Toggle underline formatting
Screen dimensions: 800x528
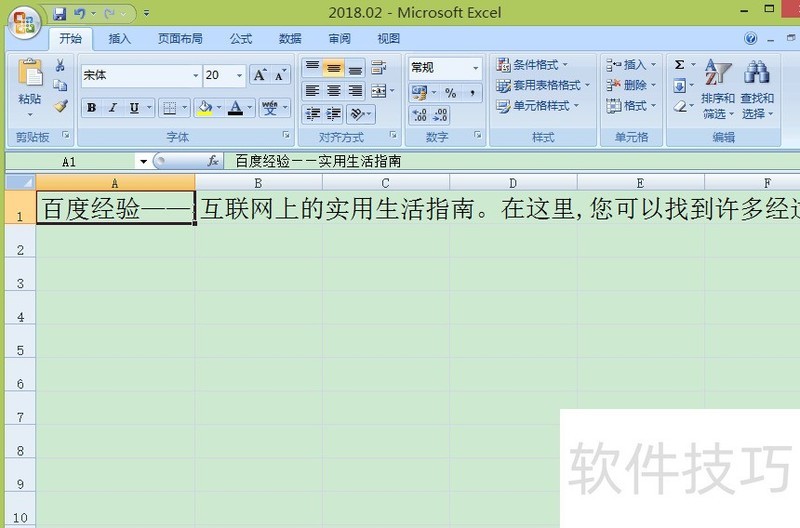[x=134, y=108]
